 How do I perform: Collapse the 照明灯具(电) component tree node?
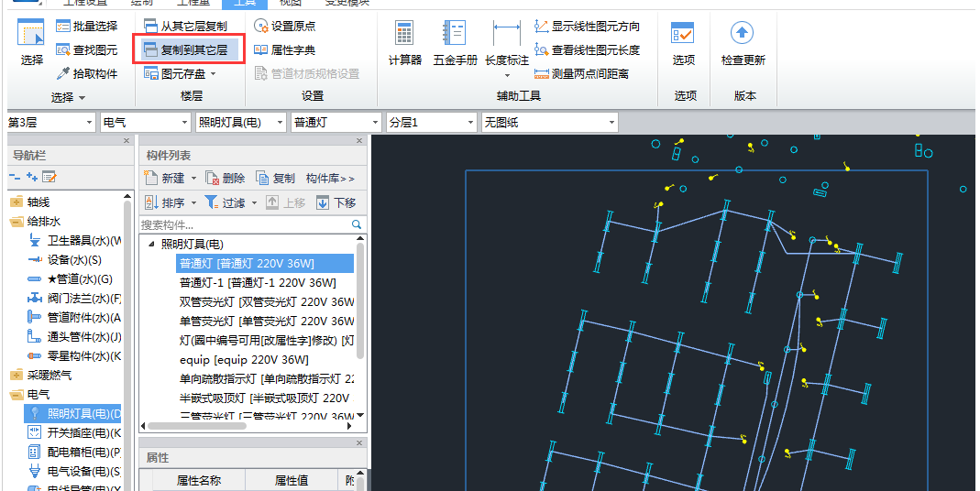pos(151,245)
